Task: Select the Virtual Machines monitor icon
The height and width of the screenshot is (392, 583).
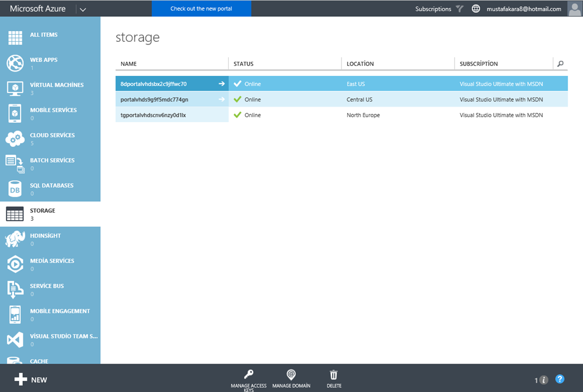Action: tap(15, 89)
